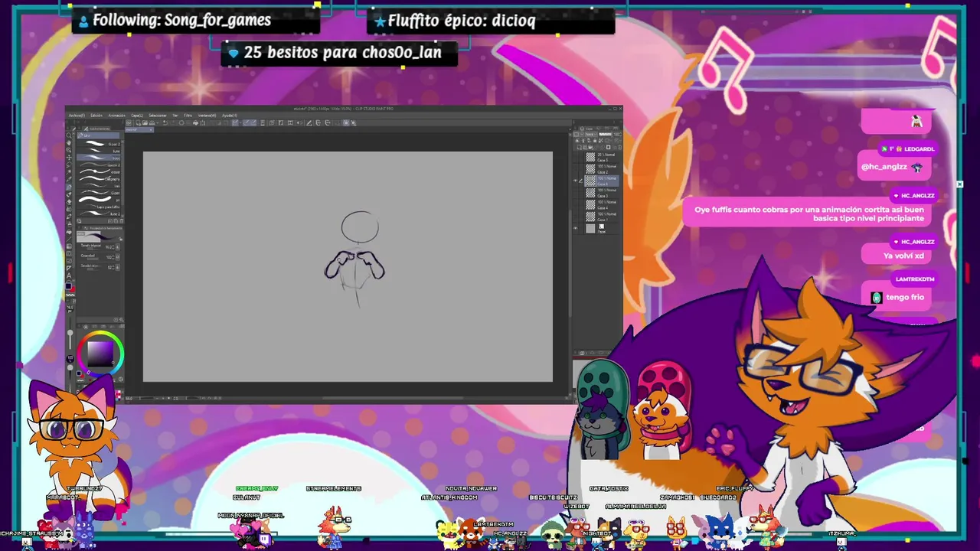Screen dimensions: 980x551
Task: Click the Save icon in command bar
Action: 152,123
